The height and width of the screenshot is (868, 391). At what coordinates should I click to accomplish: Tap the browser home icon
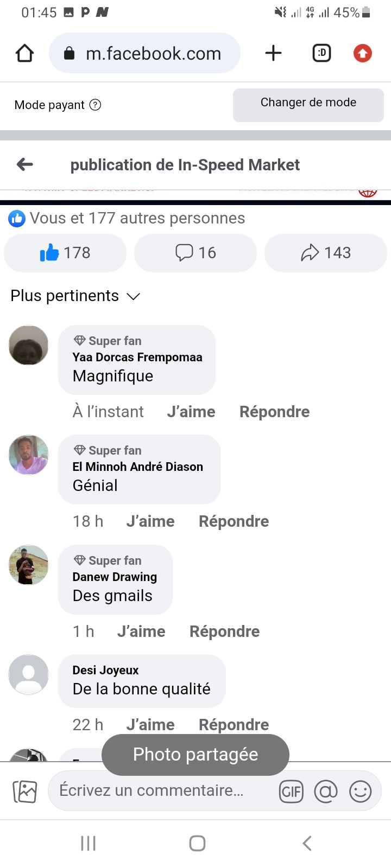pos(25,53)
